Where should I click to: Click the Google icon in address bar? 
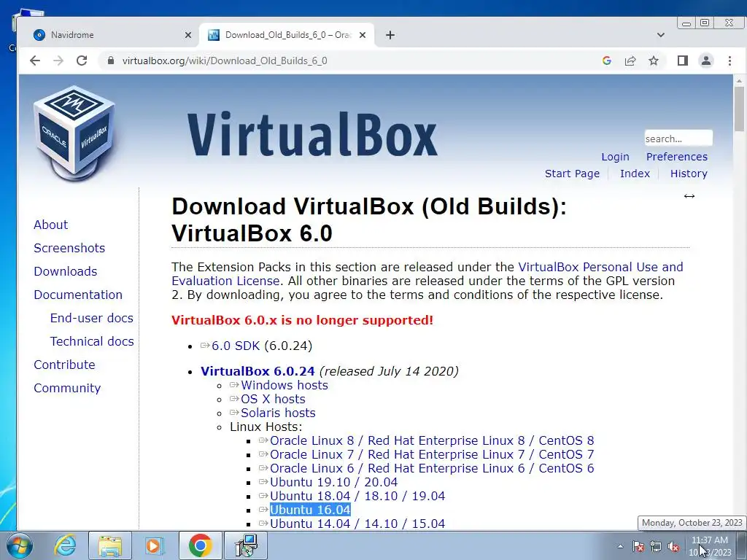(606, 61)
